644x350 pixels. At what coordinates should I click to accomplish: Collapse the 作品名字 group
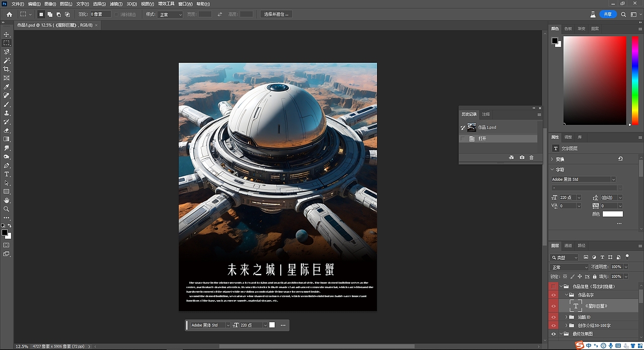(566, 295)
